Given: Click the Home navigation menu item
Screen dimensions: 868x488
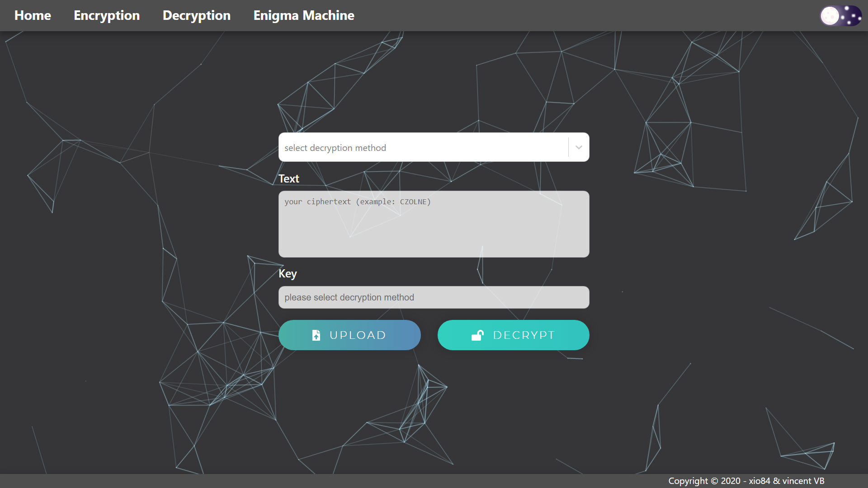Looking at the screenshot, I should point(33,15).
